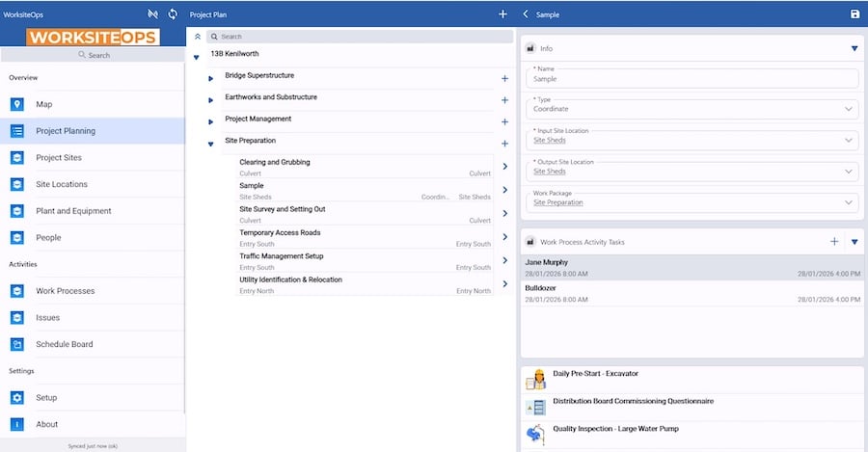Collapse the Info section arrow

click(854, 49)
